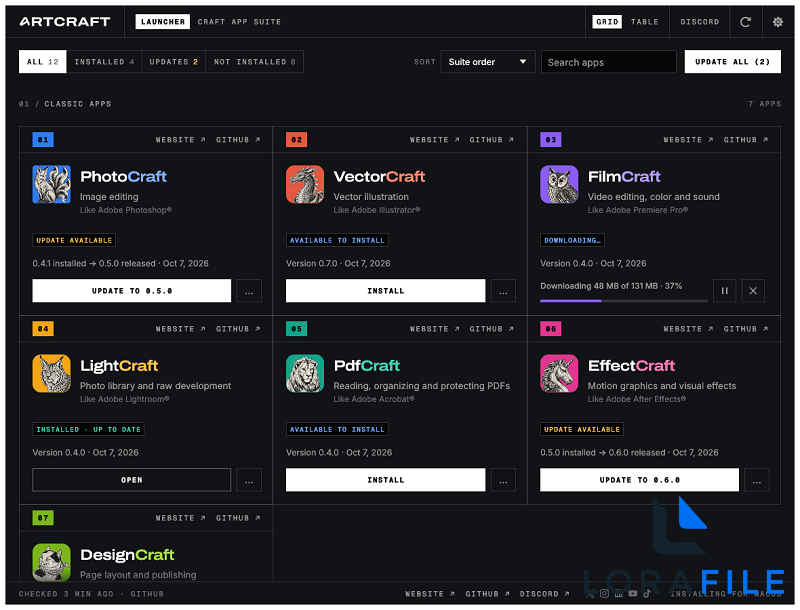Open PhotoCraft Website link

[x=181, y=140]
